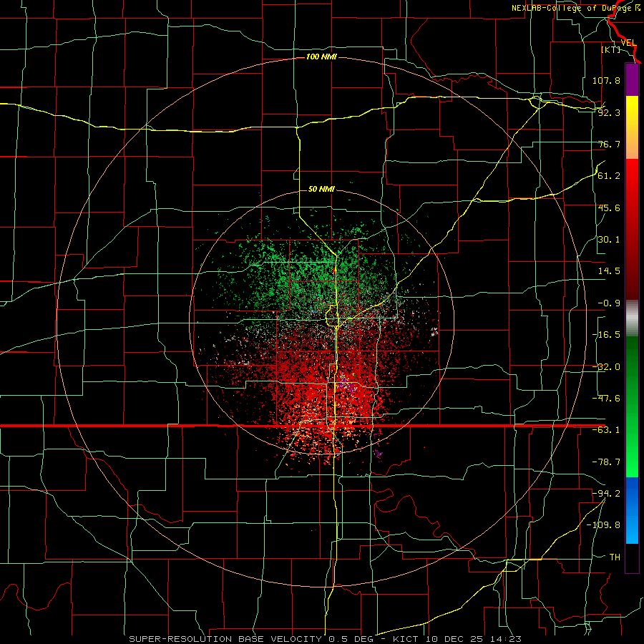This screenshot has width=644, height=644.
Task: Click the Super-Resolution Base Velocity footer caption
Action: coord(326,639)
